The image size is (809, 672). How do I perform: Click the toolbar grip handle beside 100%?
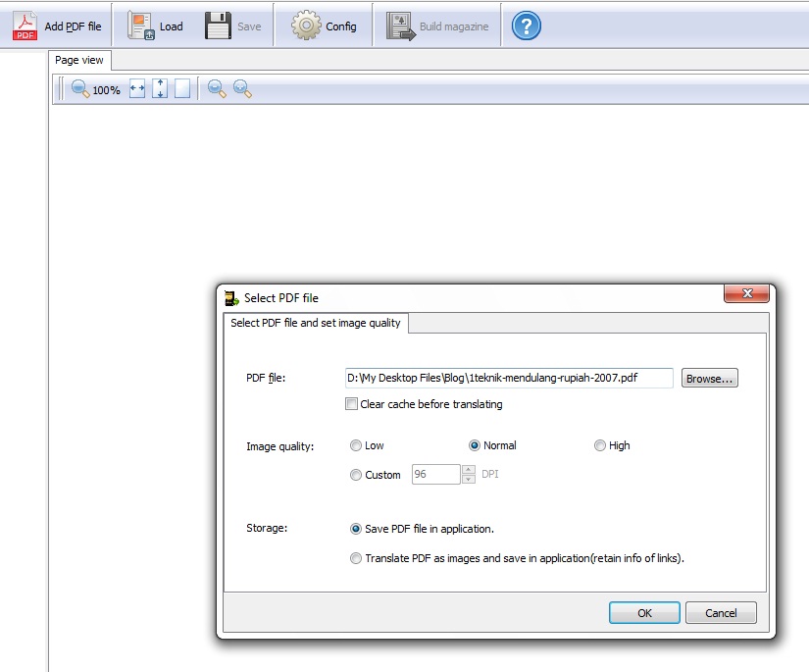click(61, 88)
